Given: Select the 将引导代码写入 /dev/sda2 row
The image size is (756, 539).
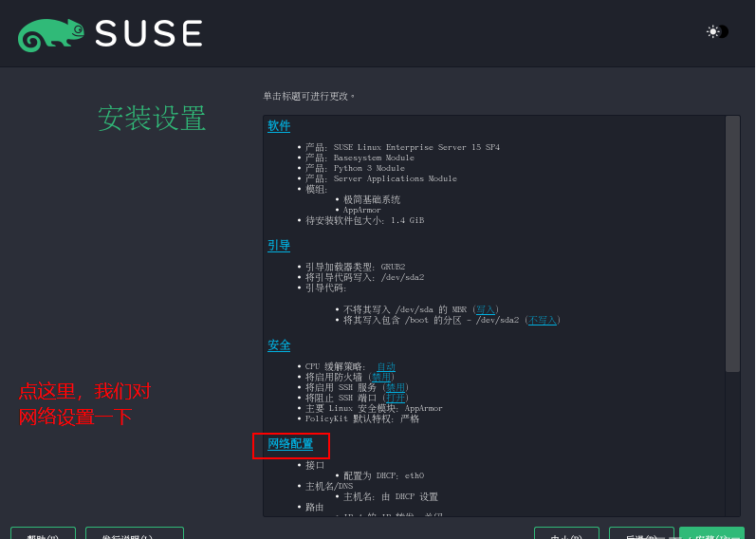Looking at the screenshot, I should coord(364,277).
